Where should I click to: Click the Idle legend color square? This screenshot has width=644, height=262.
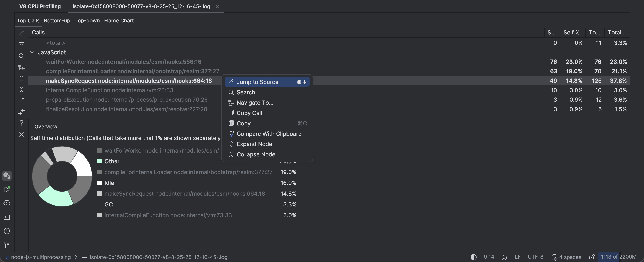coord(100,183)
